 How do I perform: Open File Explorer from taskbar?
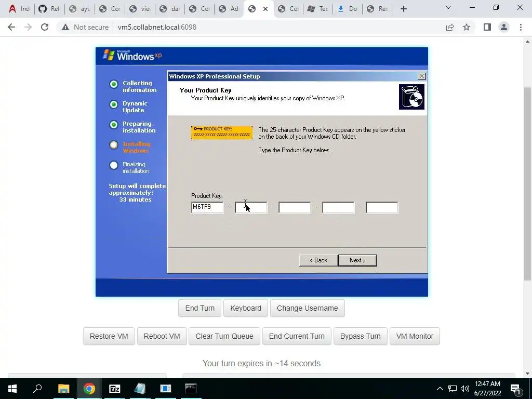[x=63, y=389]
